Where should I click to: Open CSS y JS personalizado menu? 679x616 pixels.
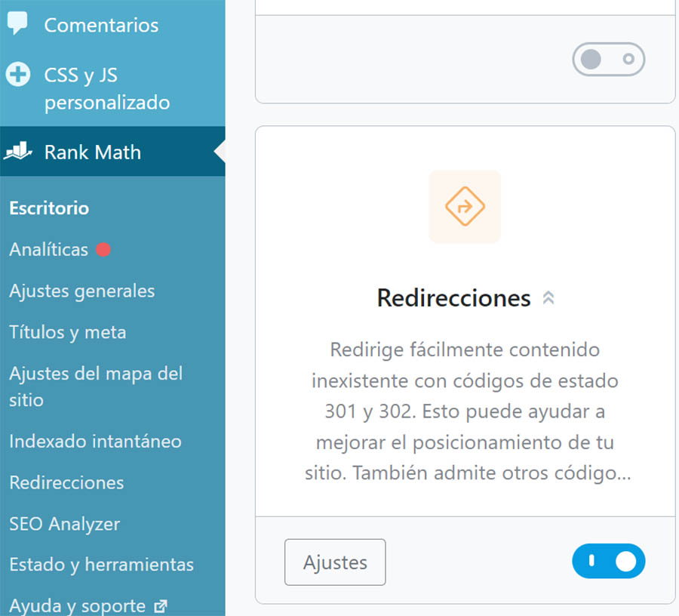pos(106,88)
